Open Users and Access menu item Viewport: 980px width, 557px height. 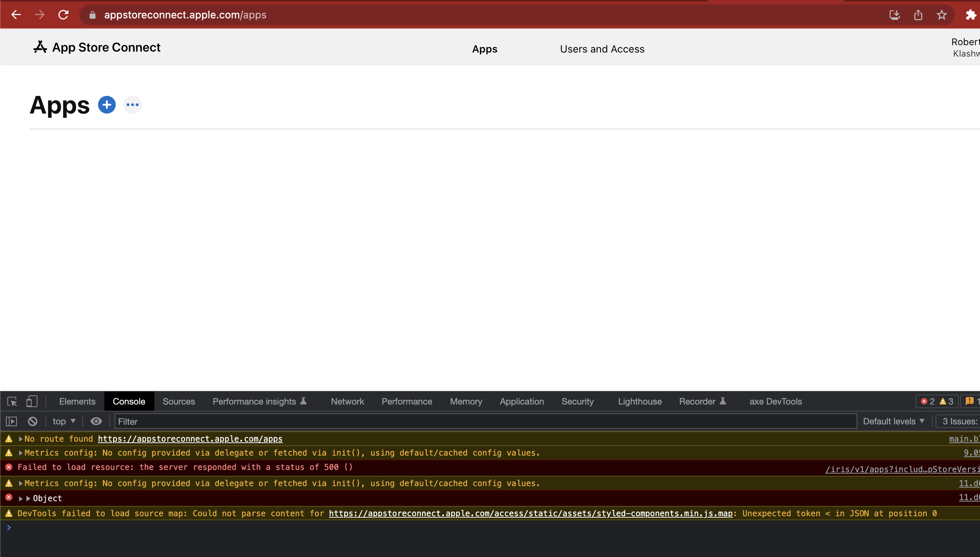coord(602,49)
